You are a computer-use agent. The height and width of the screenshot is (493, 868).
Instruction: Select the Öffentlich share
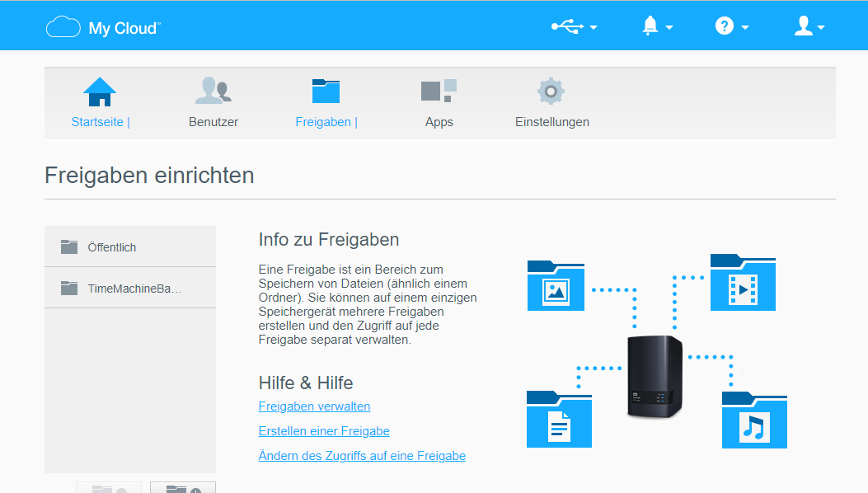click(x=130, y=247)
